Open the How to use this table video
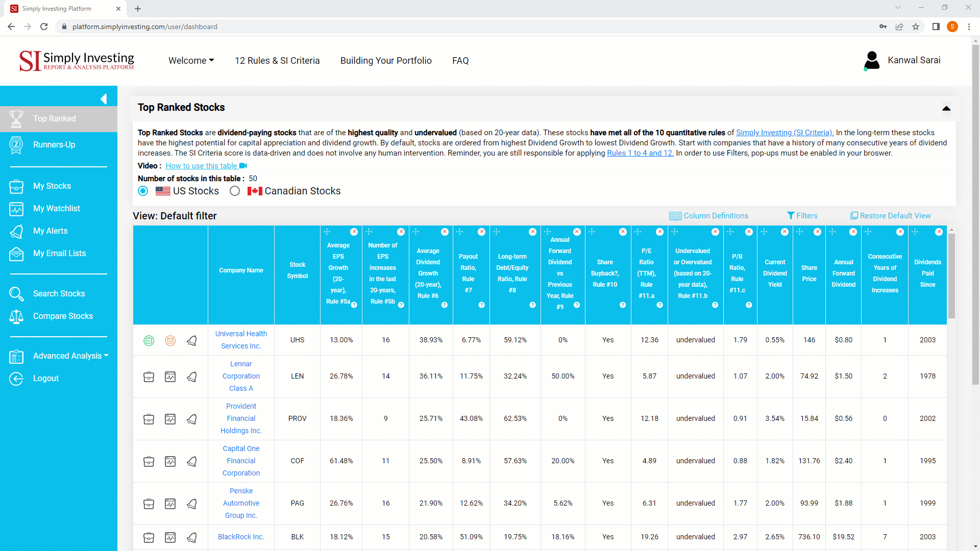 coord(206,166)
